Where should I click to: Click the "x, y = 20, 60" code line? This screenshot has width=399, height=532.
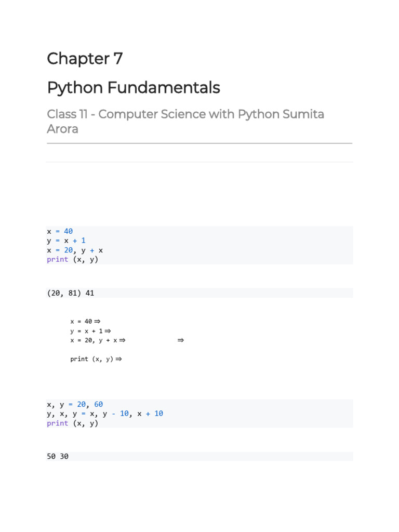[x=75, y=404]
